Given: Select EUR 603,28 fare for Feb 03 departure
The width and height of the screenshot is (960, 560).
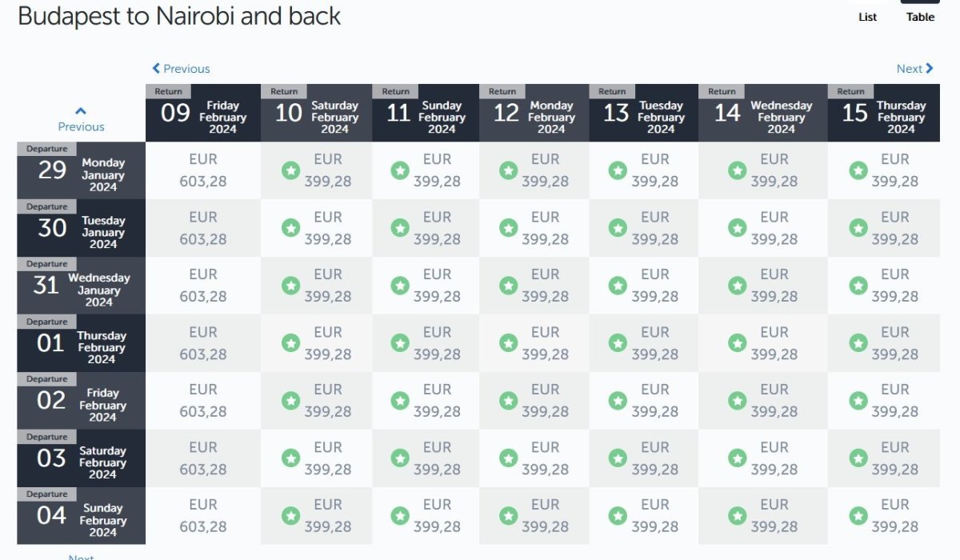Looking at the screenshot, I should (x=203, y=458).
